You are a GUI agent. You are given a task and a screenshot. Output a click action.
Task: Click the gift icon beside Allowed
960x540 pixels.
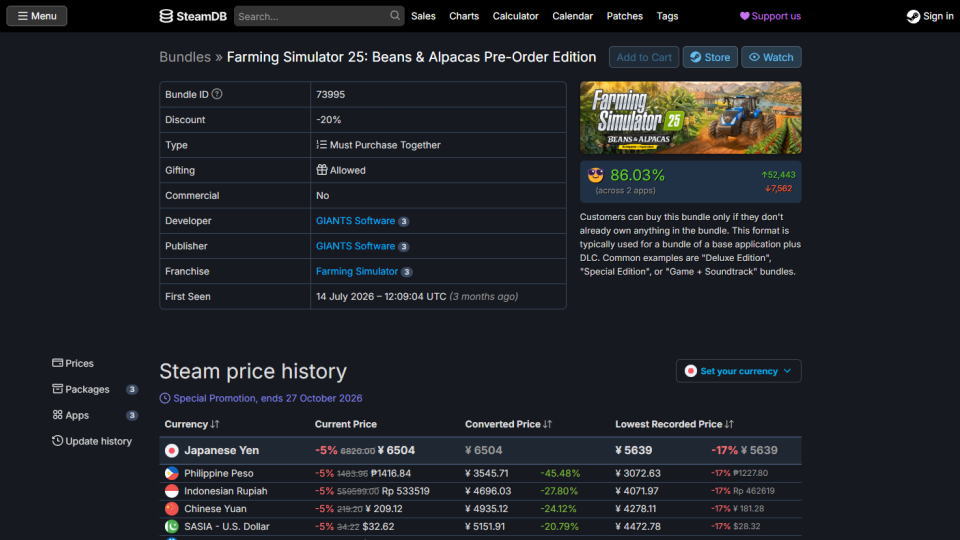point(321,170)
